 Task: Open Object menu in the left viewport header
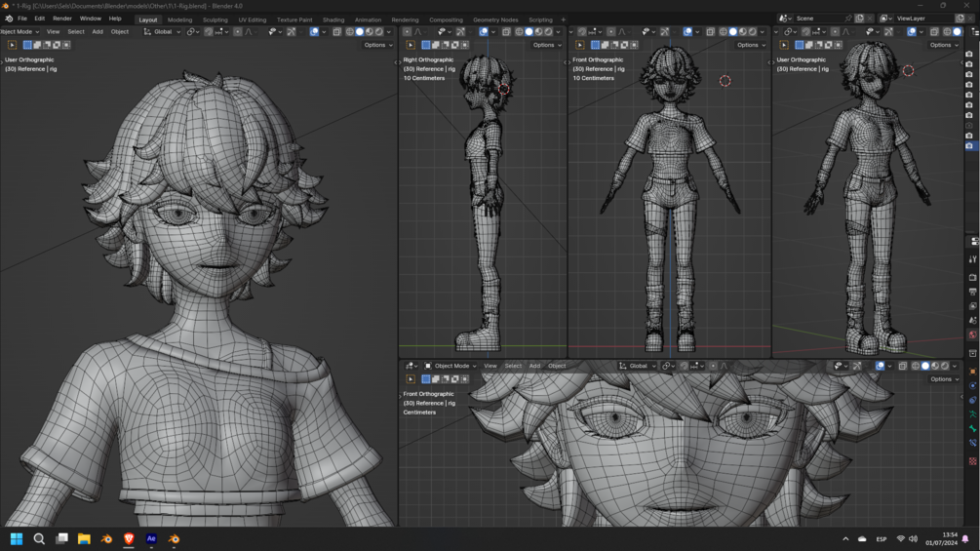tap(120, 32)
